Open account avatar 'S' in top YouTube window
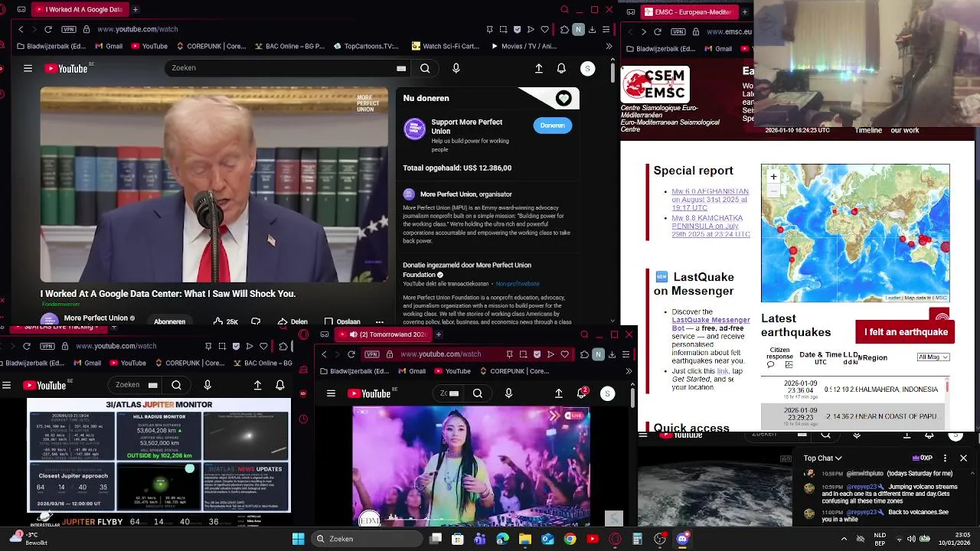The width and height of the screenshot is (980, 551). click(587, 68)
